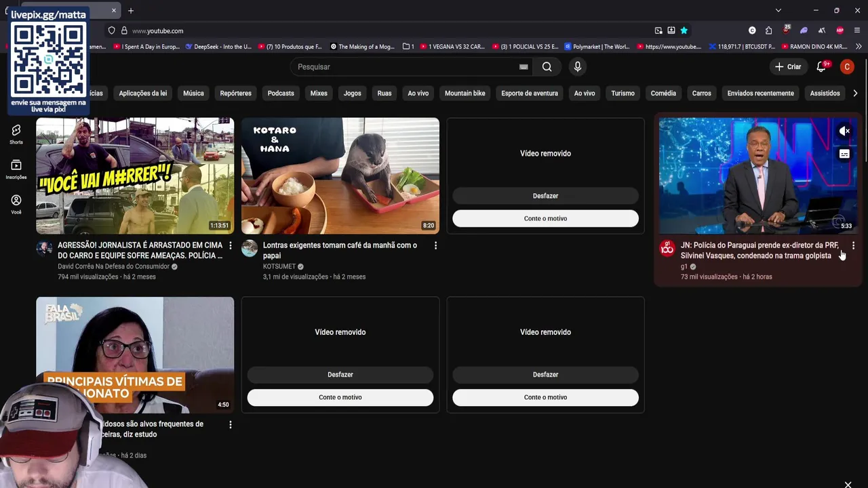Select the Aplicações da lei chip
The width and height of the screenshot is (868, 488).
pos(142,94)
